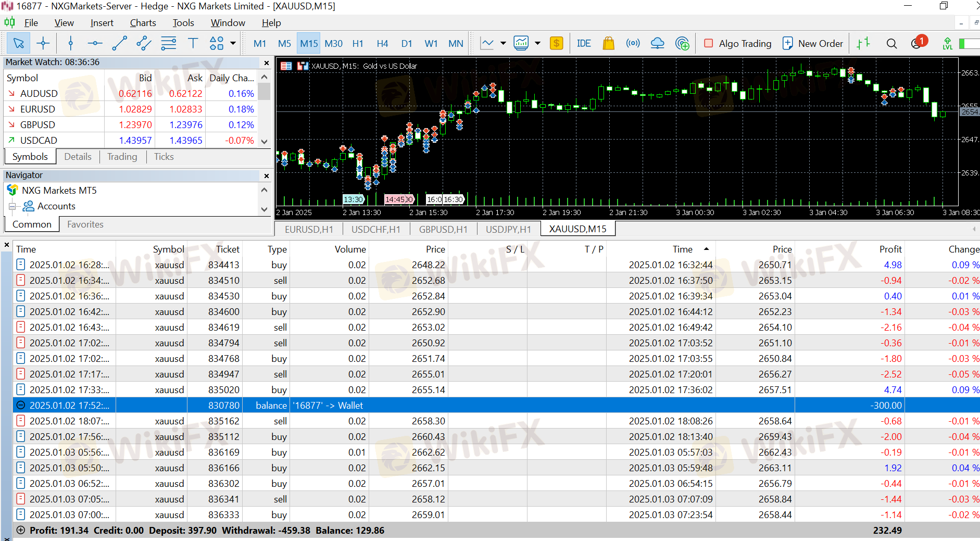Open the Tools menu
This screenshot has width=980, height=541.
[183, 22]
